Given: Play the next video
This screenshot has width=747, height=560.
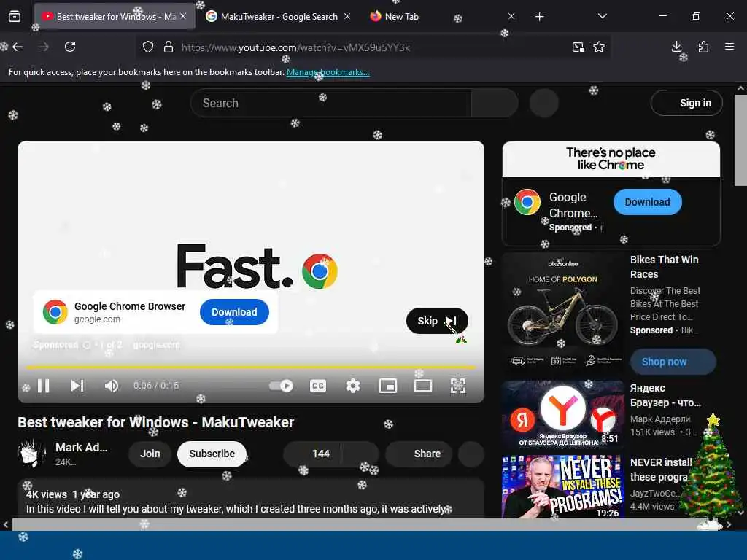Looking at the screenshot, I should (x=77, y=386).
